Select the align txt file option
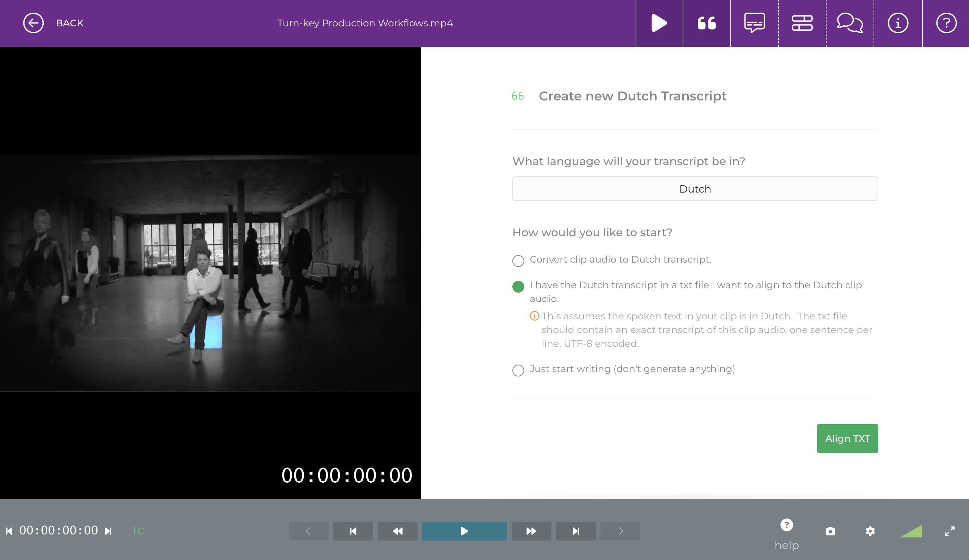 [518, 287]
